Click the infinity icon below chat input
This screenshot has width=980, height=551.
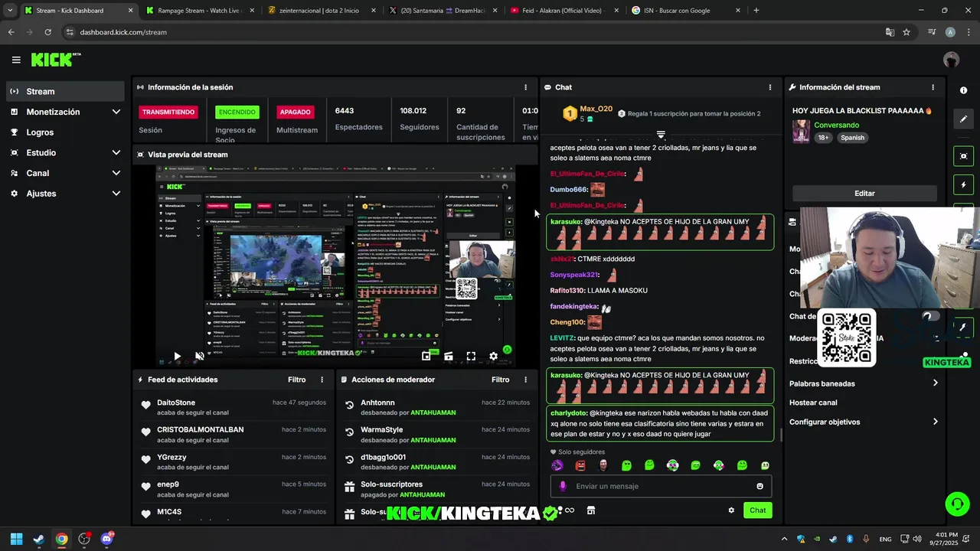pyautogui.click(x=570, y=510)
